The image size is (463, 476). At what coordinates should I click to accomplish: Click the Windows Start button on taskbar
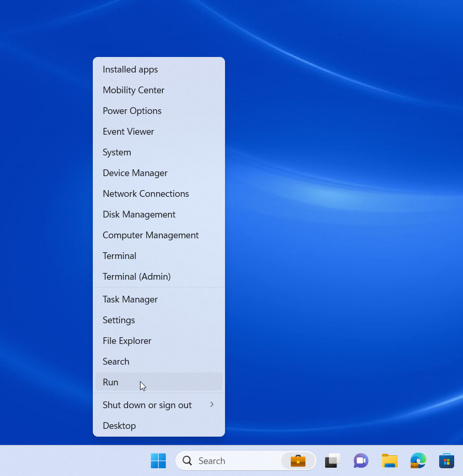coord(158,460)
